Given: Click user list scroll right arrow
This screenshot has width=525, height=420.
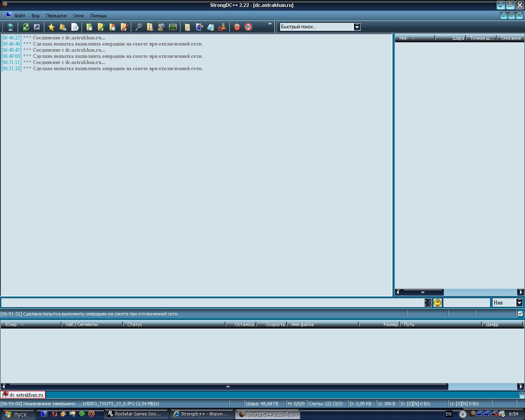Looking at the screenshot, I should point(521,292).
